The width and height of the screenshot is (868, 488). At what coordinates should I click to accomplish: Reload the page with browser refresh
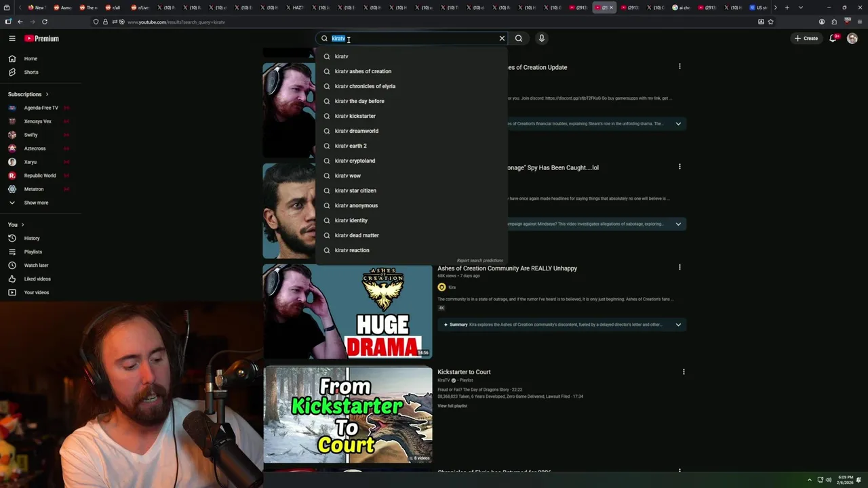pos(45,22)
